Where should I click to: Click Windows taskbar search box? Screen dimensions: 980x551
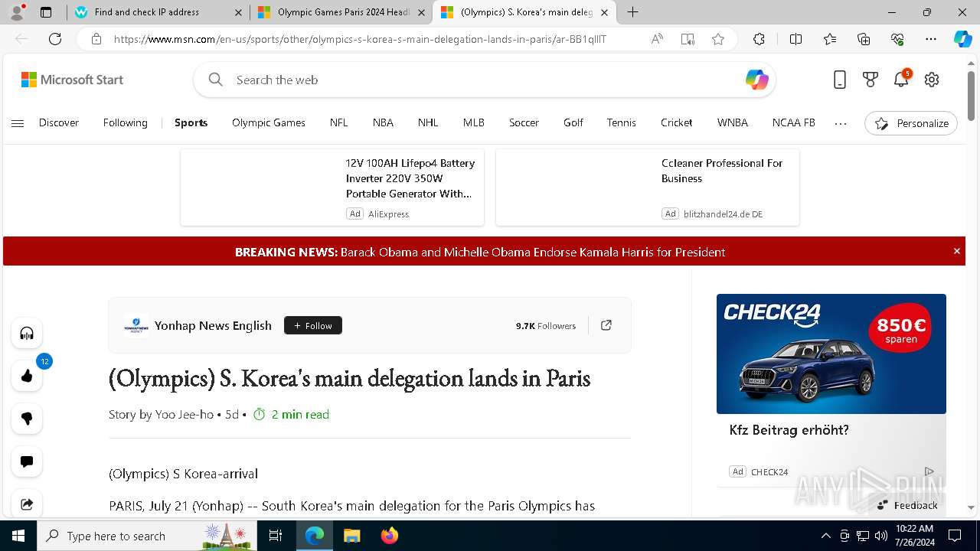(x=147, y=536)
